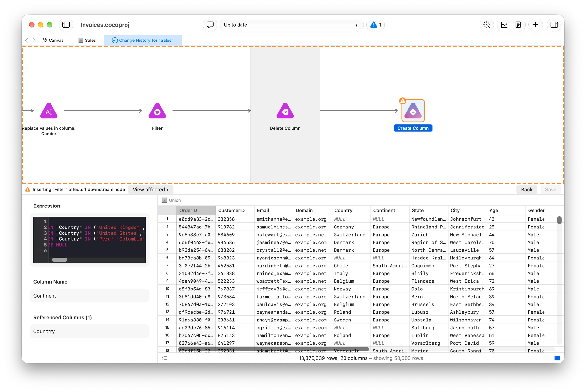Go forward with navigation chevron
Image resolution: width=586 pixels, height=392 pixels.
(x=34, y=40)
